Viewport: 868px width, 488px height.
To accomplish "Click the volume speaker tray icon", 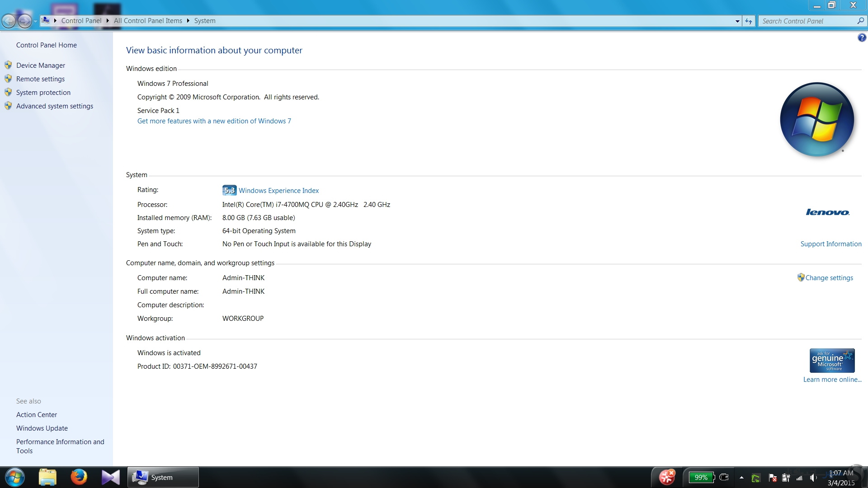I will coord(813,478).
